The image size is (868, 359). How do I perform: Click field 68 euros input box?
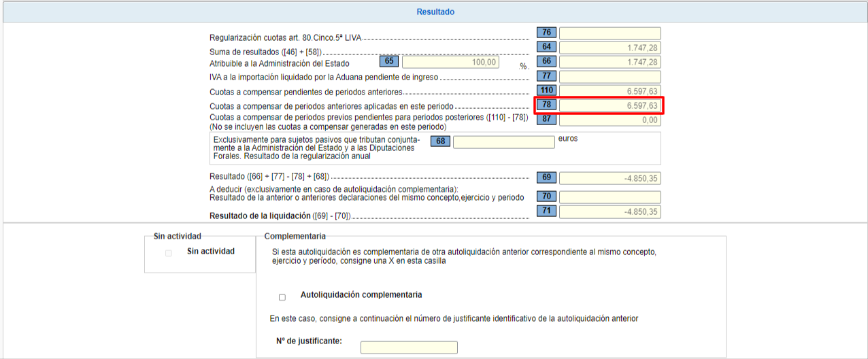(x=504, y=142)
